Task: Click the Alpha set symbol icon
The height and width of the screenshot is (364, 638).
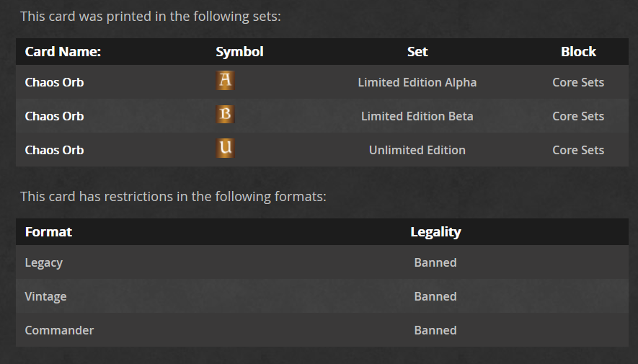Action: tap(225, 81)
